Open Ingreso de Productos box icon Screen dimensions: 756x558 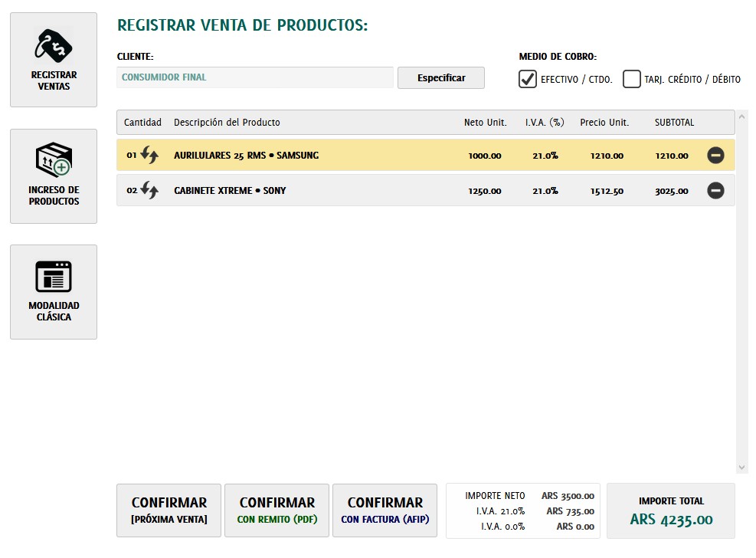click(x=54, y=159)
